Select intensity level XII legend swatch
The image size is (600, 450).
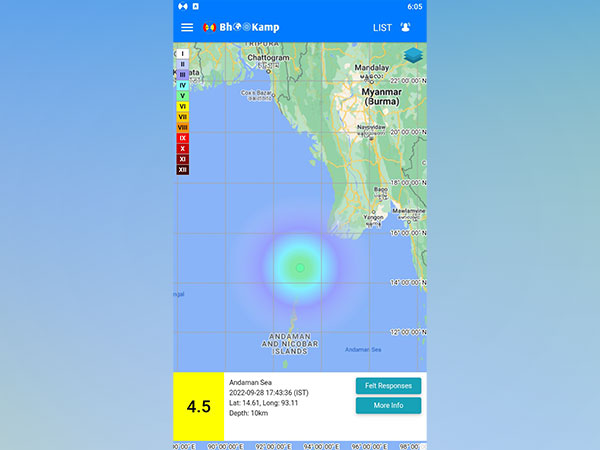pos(183,170)
